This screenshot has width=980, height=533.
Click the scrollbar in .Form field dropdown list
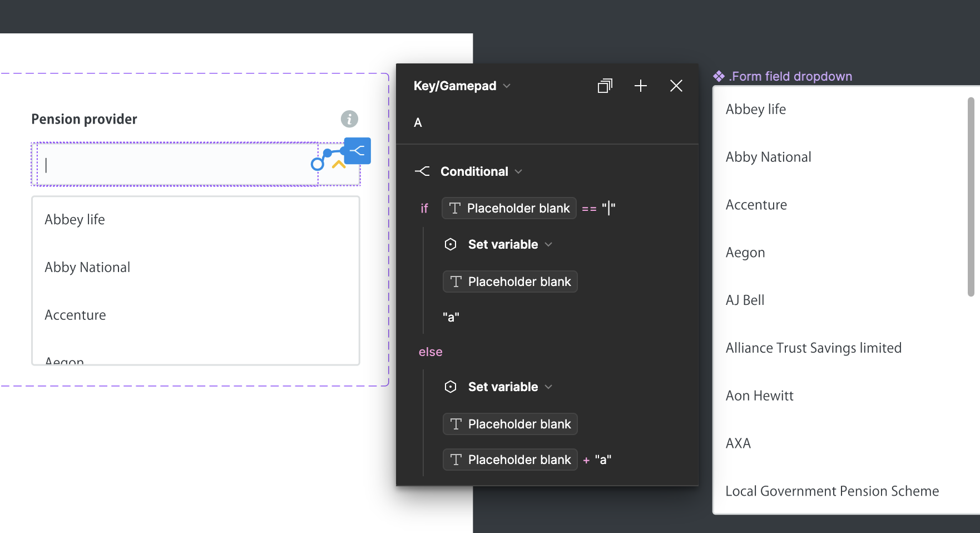pos(971,197)
